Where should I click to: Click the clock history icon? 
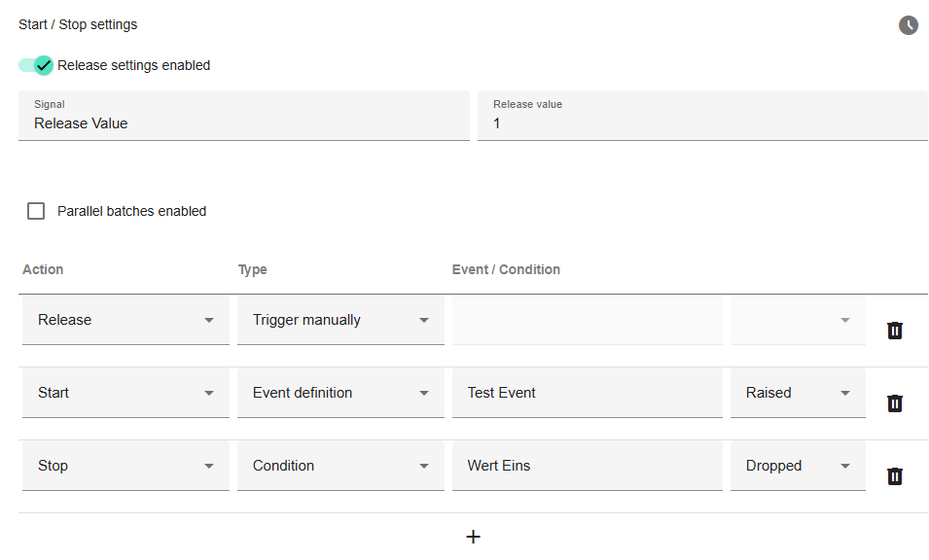pos(908,25)
